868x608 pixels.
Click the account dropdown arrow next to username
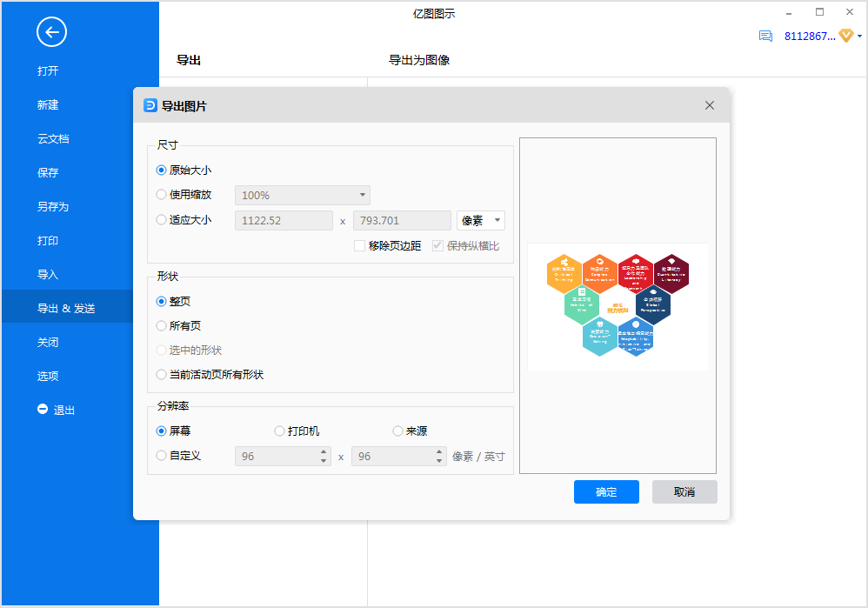859,36
